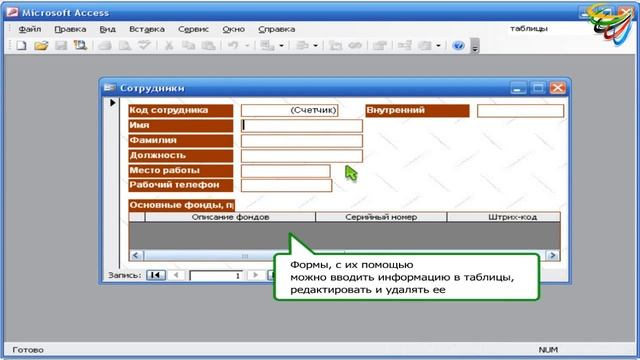Click the subform scrollbar right arrow
This screenshot has height=360, width=640.
coord(553,256)
